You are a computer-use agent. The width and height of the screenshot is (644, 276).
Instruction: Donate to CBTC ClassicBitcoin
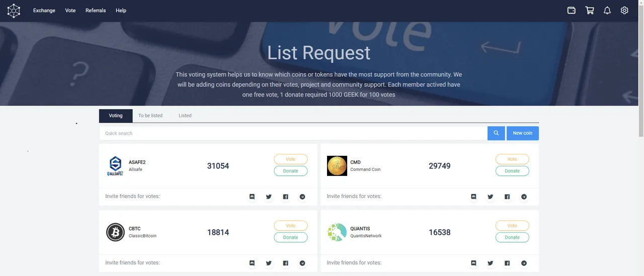click(291, 237)
